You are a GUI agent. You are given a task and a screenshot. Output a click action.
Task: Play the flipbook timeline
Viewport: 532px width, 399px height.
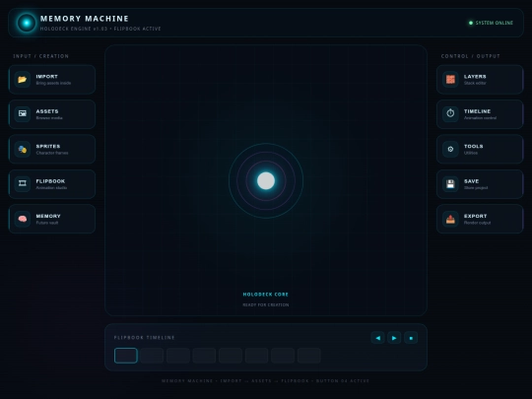pyautogui.click(x=394, y=338)
